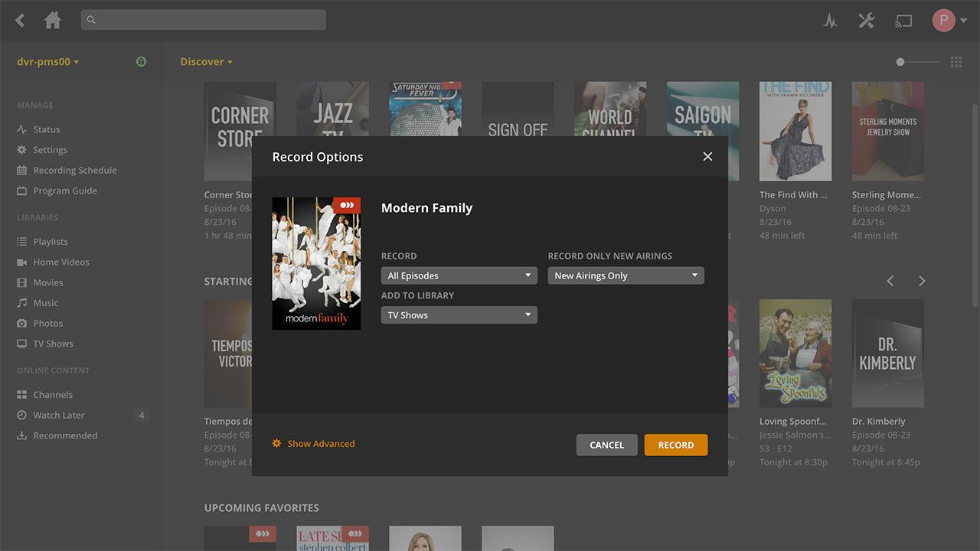This screenshot has width=980, height=551.
Task: Close the Record Options dialog
Action: point(707,157)
